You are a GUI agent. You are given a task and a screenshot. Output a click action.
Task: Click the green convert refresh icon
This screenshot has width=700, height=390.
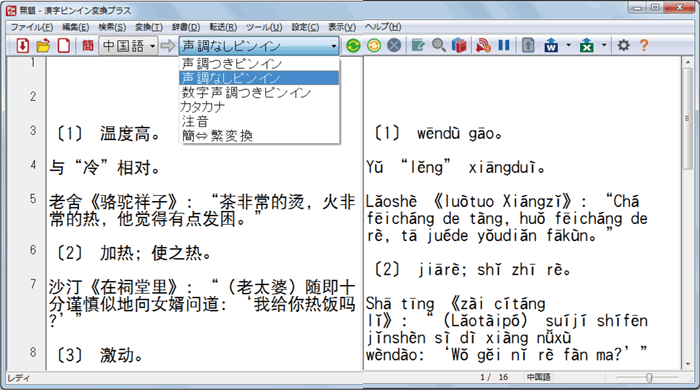[x=353, y=45]
